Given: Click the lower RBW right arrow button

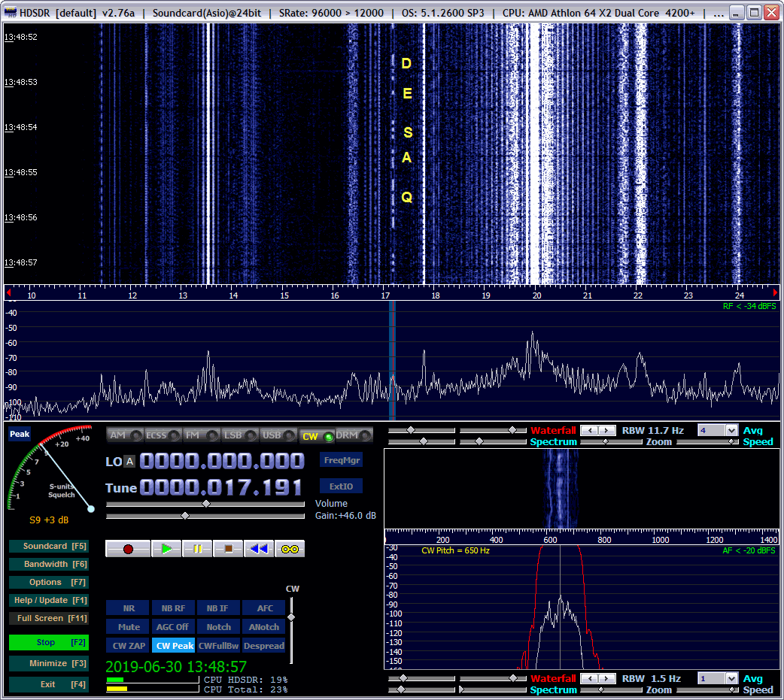Looking at the screenshot, I should 606,679.
